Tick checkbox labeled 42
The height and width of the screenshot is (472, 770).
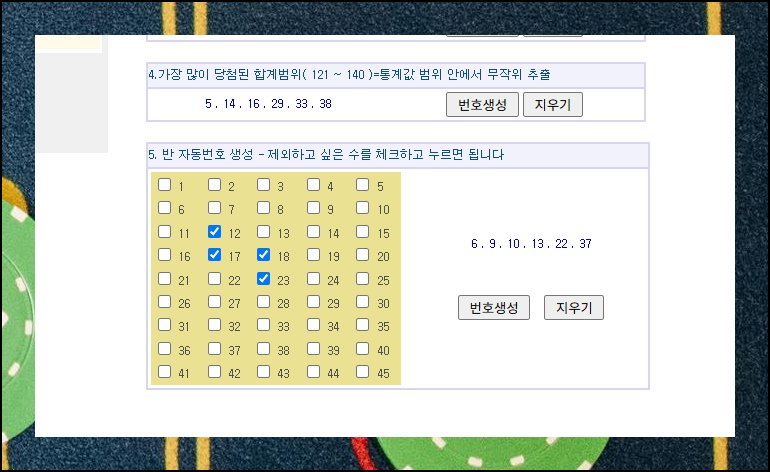(x=215, y=372)
